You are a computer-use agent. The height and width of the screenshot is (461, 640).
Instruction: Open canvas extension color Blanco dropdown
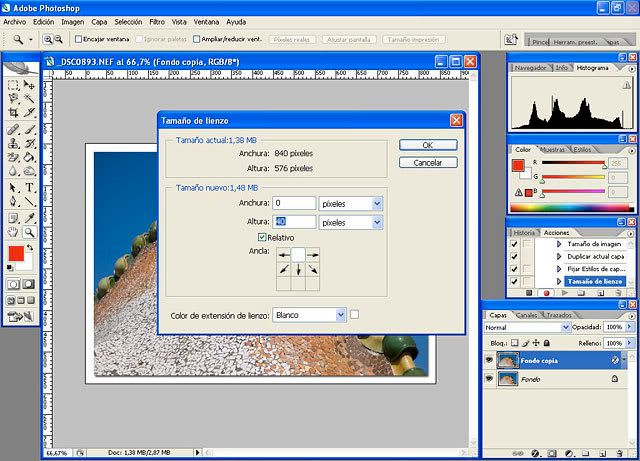341,315
